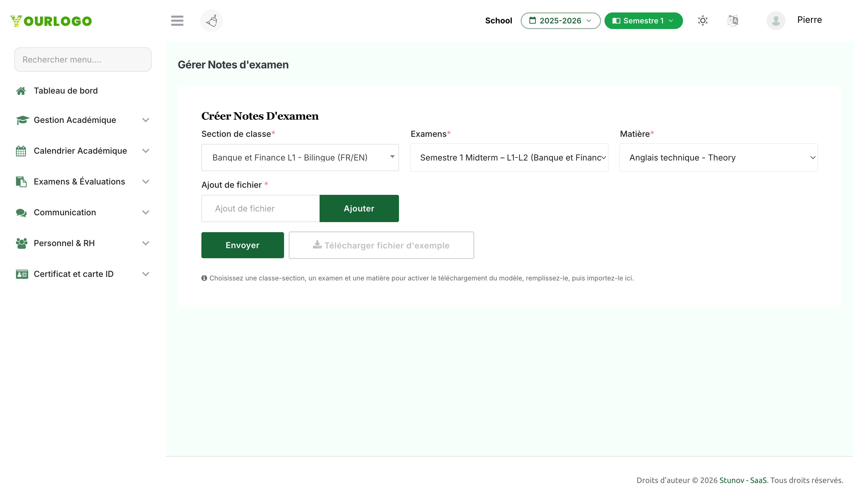
Task: Open Calendrier Académique menu
Action: (x=80, y=151)
